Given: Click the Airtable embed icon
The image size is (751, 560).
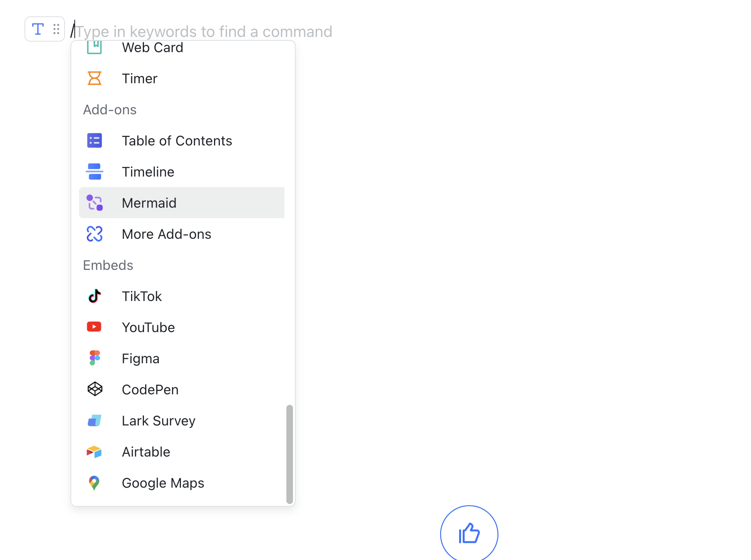Looking at the screenshot, I should pos(94,451).
